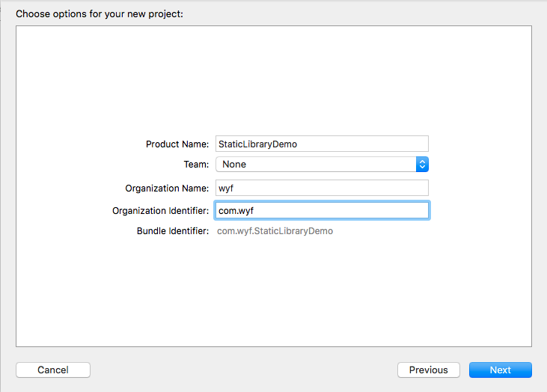Click the 'Team:' label

(x=196, y=164)
